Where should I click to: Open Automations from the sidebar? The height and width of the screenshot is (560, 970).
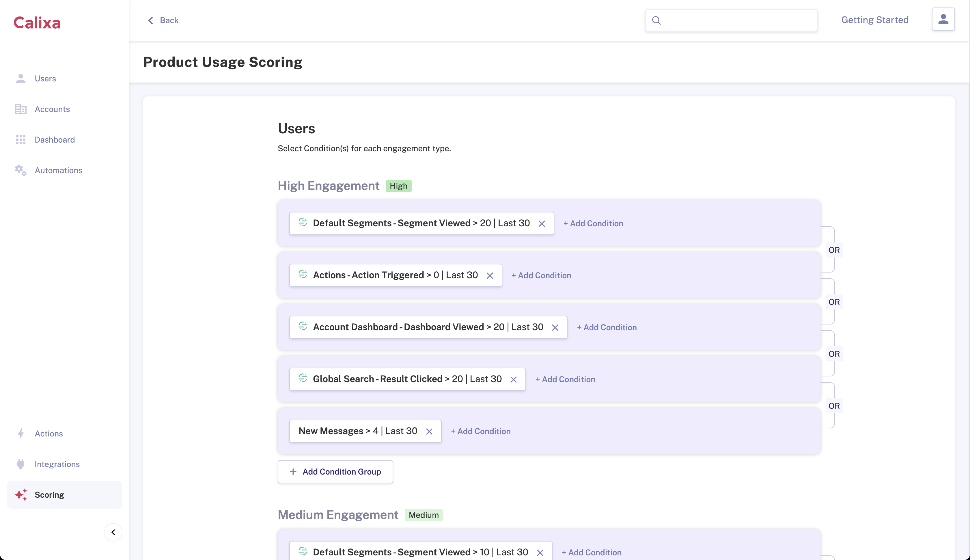pos(58,170)
